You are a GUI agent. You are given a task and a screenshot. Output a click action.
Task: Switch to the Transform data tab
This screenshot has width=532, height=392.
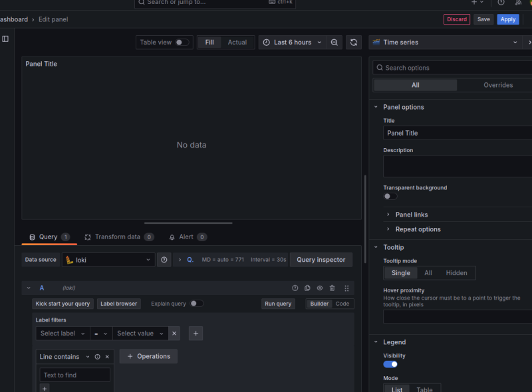(118, 237)
